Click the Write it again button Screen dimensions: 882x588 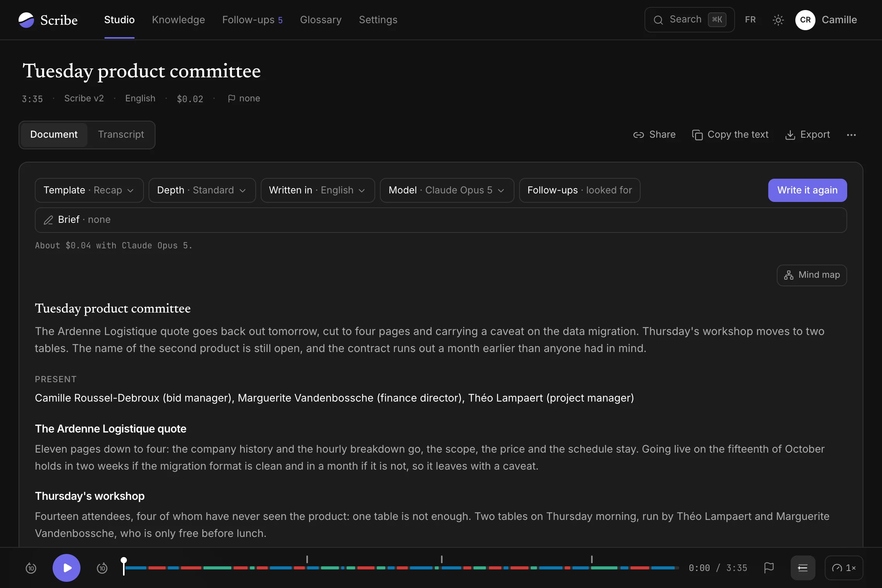tap(807, 190)
